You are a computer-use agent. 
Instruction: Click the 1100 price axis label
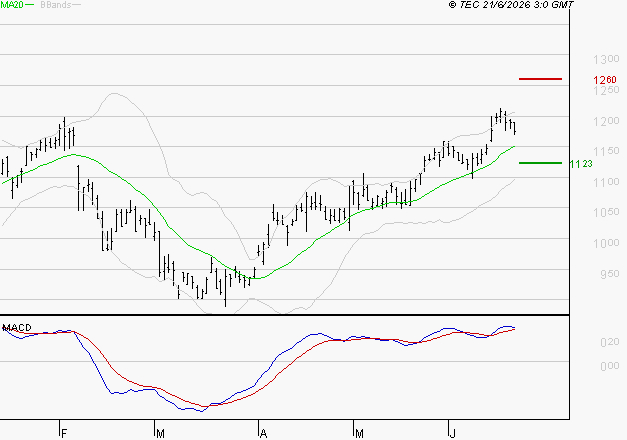(x=606, y=182)
